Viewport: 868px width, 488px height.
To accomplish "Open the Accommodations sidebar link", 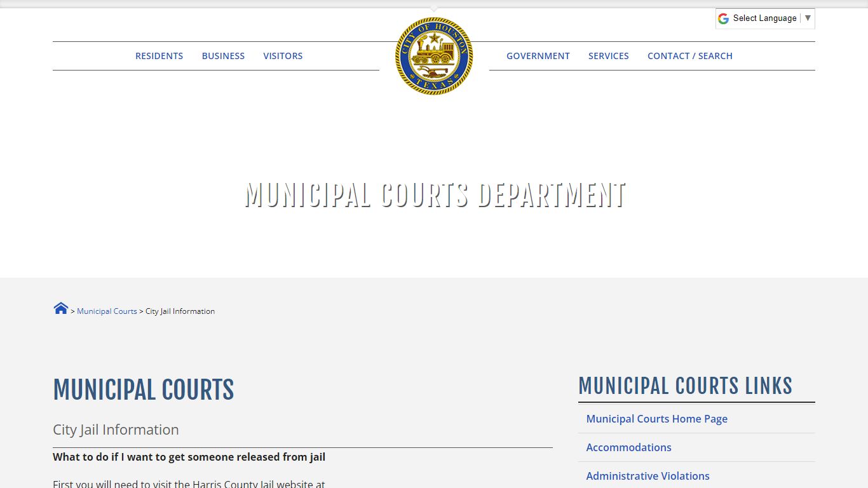I will click(628, 447).
